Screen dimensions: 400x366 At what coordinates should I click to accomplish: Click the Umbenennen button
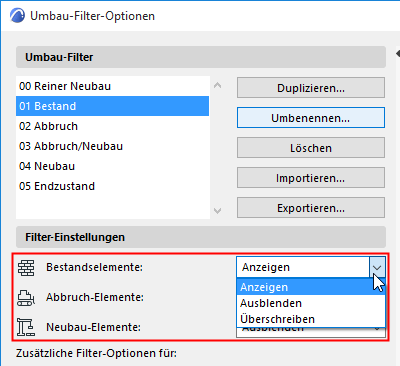(x=311, y=118)
